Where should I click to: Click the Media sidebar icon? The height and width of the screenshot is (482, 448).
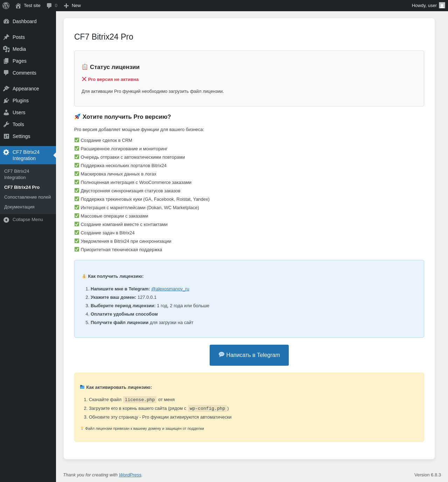pos(6,49)
